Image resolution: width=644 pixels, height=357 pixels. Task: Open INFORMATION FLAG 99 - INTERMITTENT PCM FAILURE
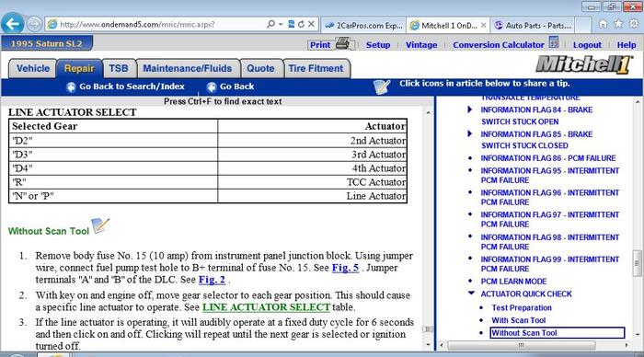[549, 264]
